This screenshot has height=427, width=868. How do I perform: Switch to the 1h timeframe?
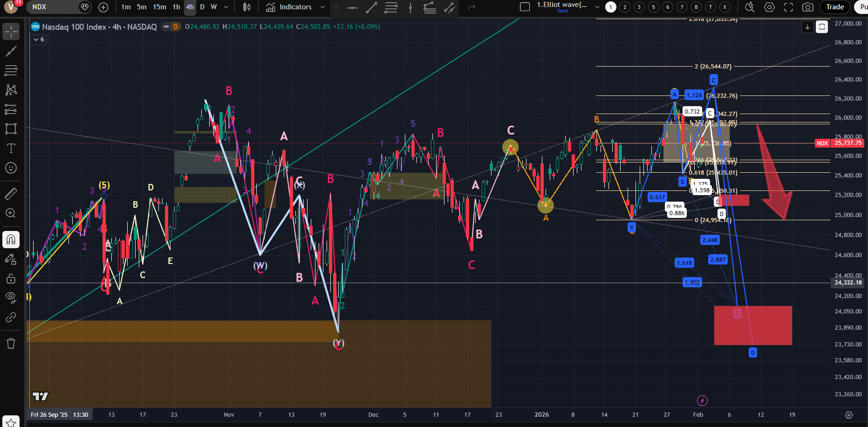(x=176, y=7)
